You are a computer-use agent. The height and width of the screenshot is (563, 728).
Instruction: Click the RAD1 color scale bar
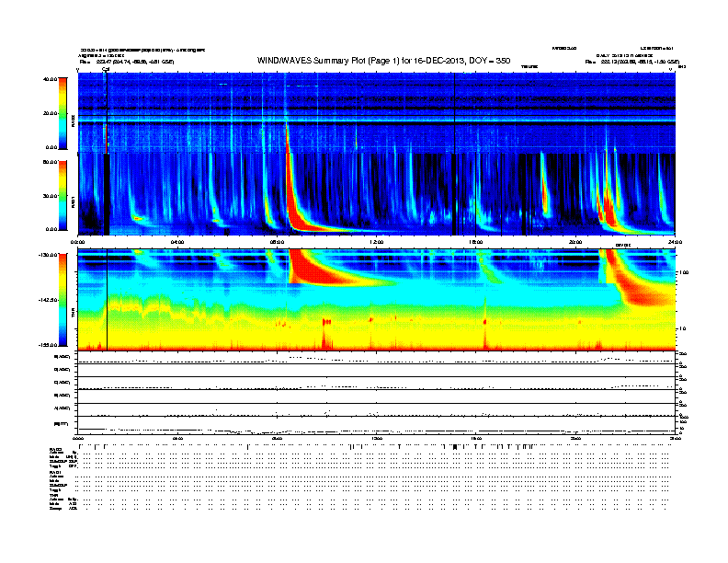tap(63, 195)
